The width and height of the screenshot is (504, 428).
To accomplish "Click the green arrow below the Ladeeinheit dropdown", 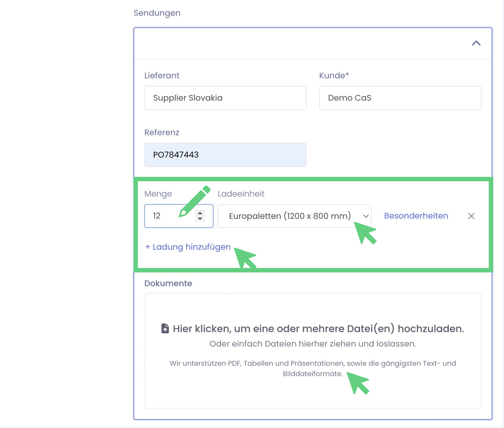I will [365, 233].
